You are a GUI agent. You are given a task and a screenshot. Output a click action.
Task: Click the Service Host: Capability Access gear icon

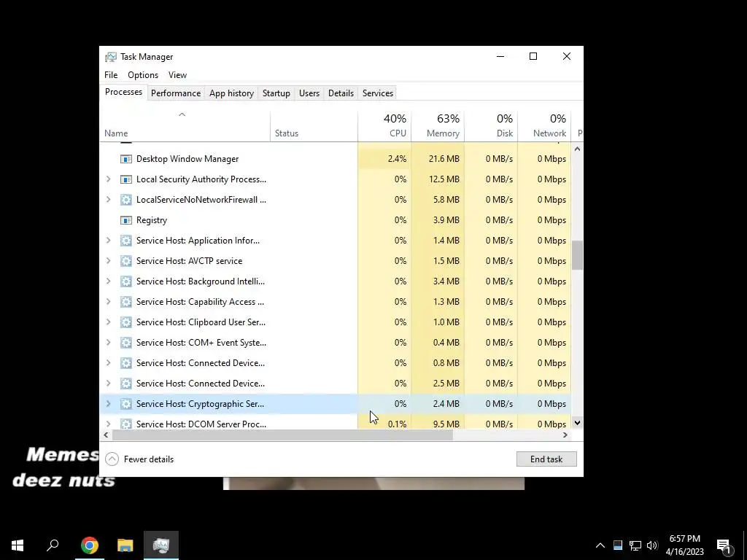125,302
